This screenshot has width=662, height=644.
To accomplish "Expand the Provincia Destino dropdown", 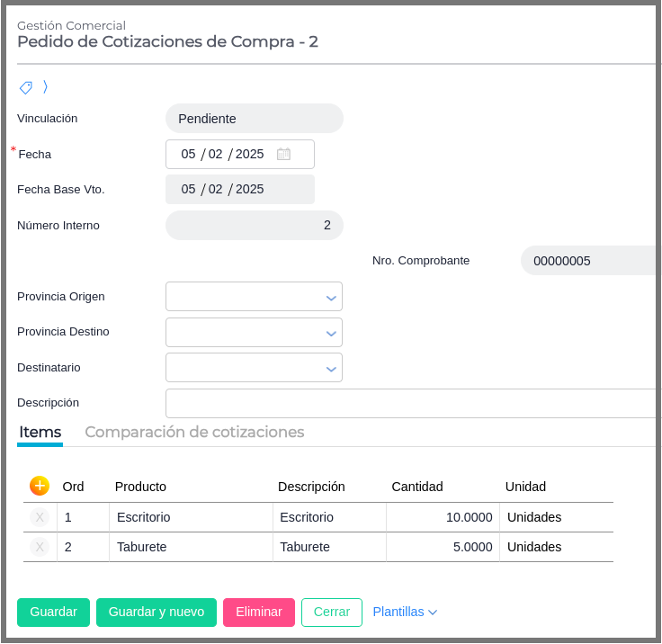I will [254, 333].
